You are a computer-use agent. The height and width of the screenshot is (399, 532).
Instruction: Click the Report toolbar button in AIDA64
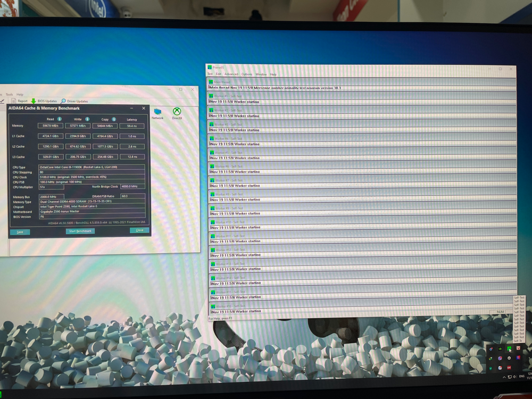19,101
